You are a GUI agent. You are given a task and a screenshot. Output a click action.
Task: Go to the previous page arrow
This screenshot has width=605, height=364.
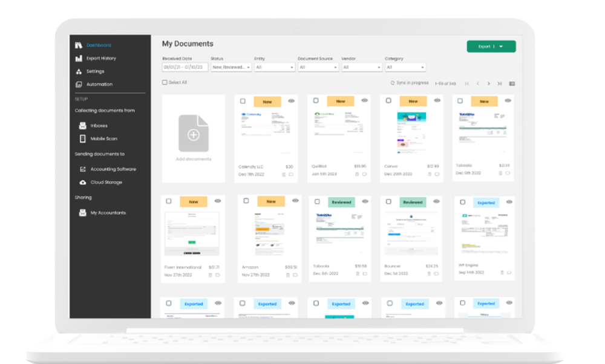click(478, 83)
